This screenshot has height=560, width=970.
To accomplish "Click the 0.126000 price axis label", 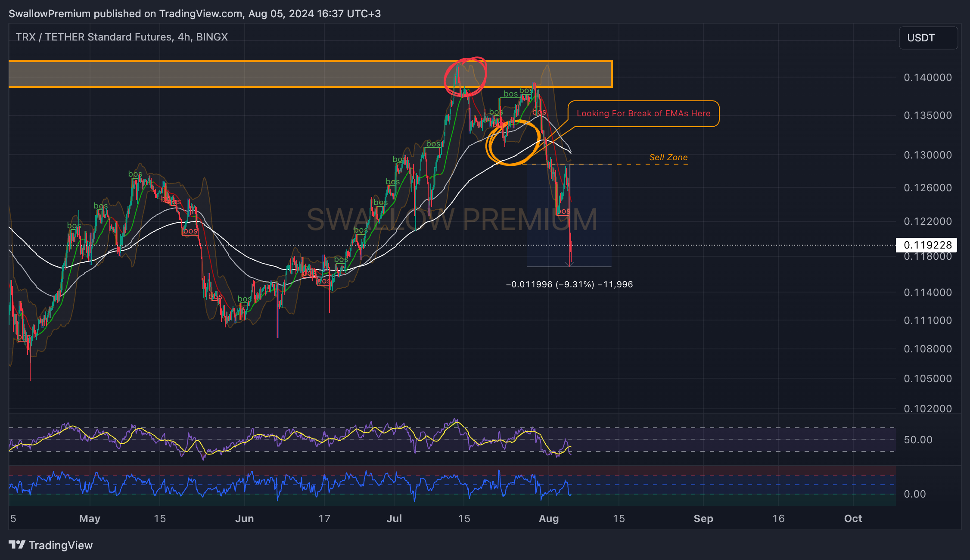I will click(x=928, y=188).
